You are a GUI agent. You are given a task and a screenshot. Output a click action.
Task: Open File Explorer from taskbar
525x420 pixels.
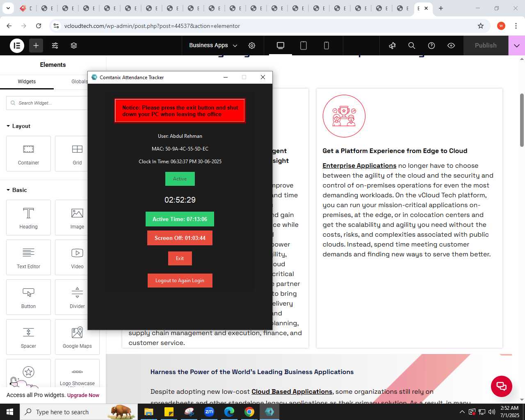tap(149, 412)
